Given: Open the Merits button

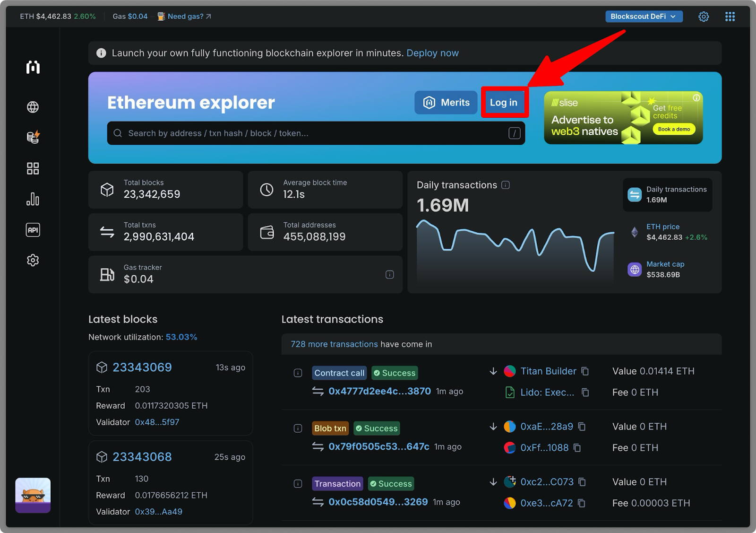Looking at the screenshot, I should (x=446, y=103).
